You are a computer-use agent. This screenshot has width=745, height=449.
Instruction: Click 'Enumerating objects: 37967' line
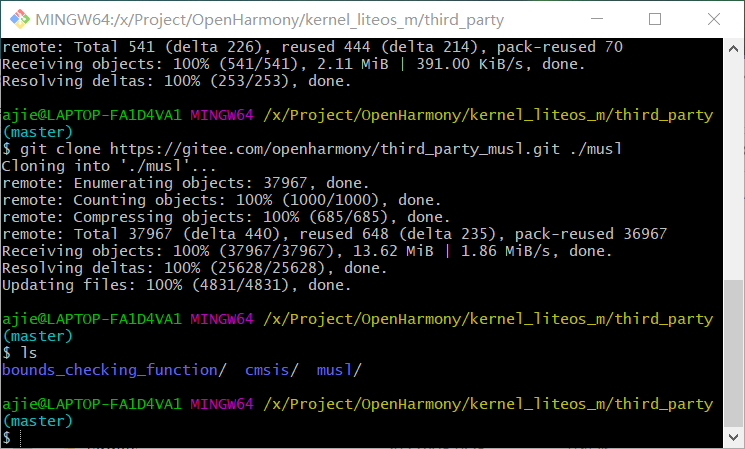click(x=185, y=183)
